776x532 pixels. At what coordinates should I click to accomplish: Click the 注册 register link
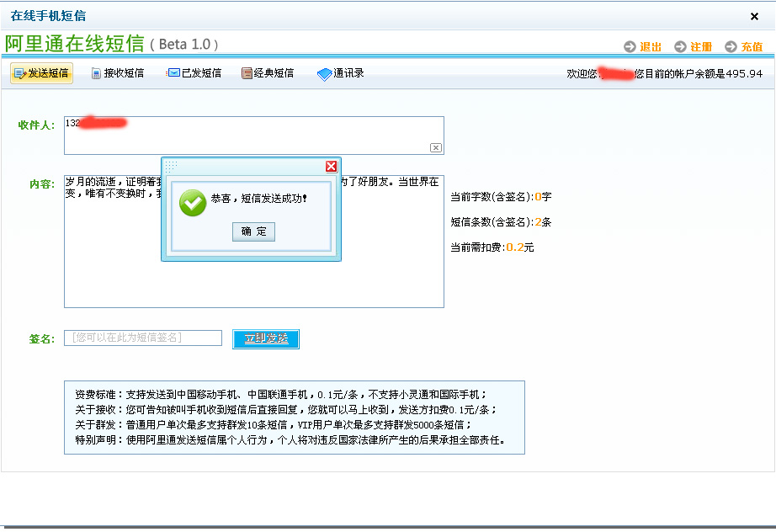tap(701, 47)
